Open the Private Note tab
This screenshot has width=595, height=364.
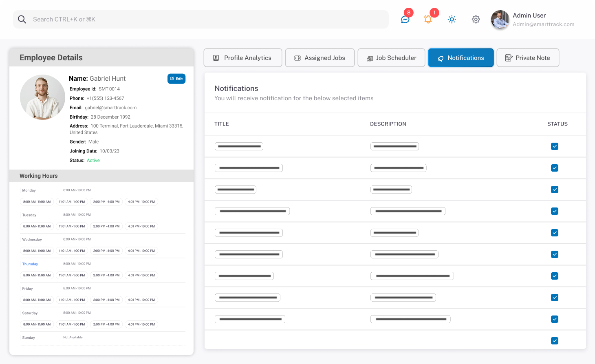click(x=527, y=58)
